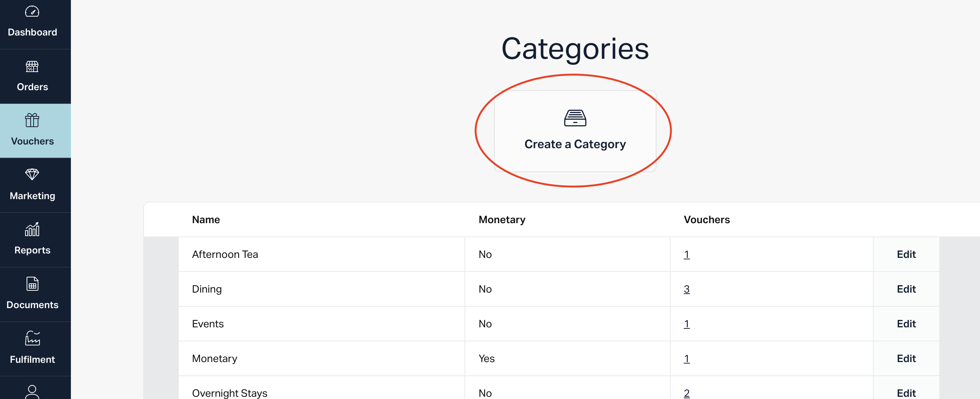
Task: Go to Dashboard label in sidebar
Action: (32, 33)
